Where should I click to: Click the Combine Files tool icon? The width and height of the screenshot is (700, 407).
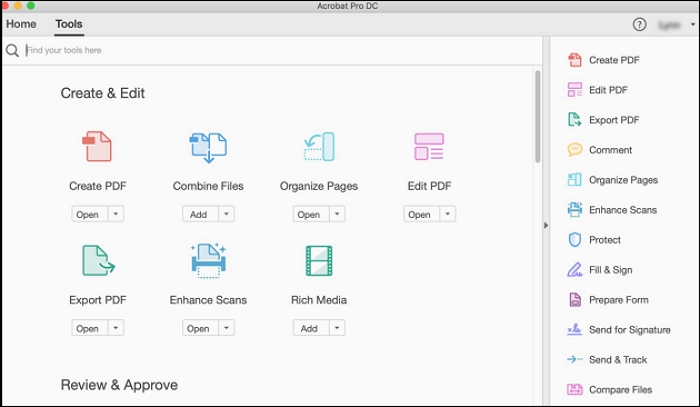[x=208, y=147]
